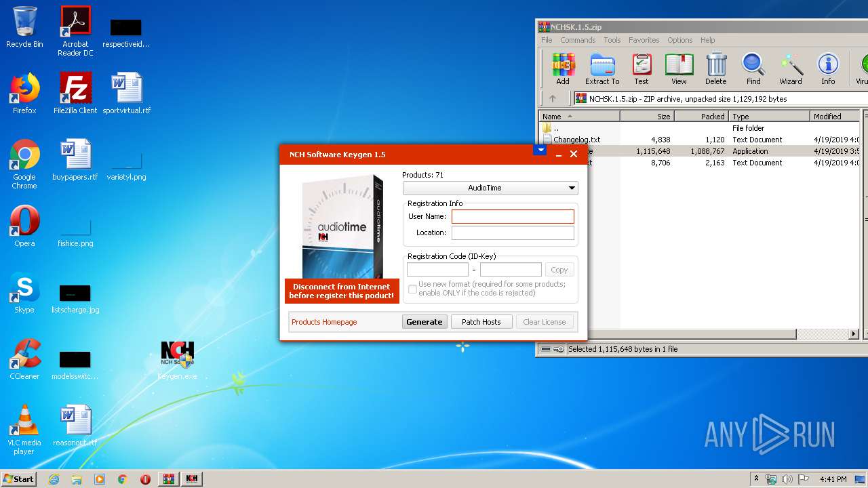
Task: Click in the Location field
Action: click(513, 232)
